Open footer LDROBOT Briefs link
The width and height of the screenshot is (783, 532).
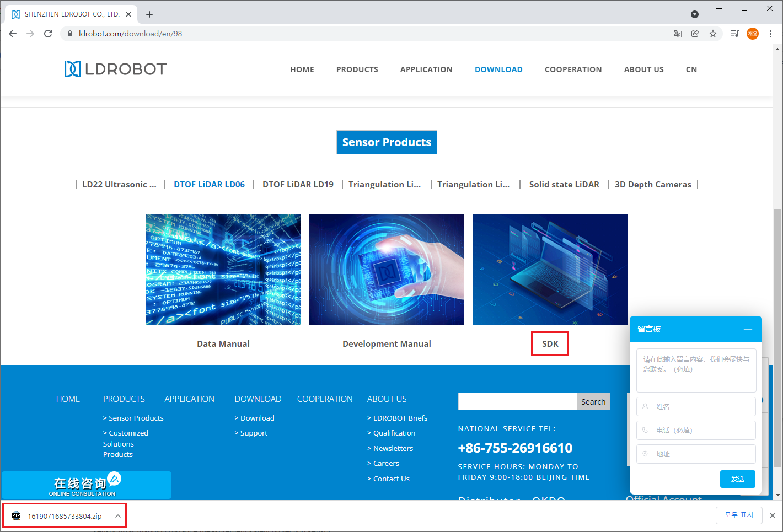(x=398, y=418)
